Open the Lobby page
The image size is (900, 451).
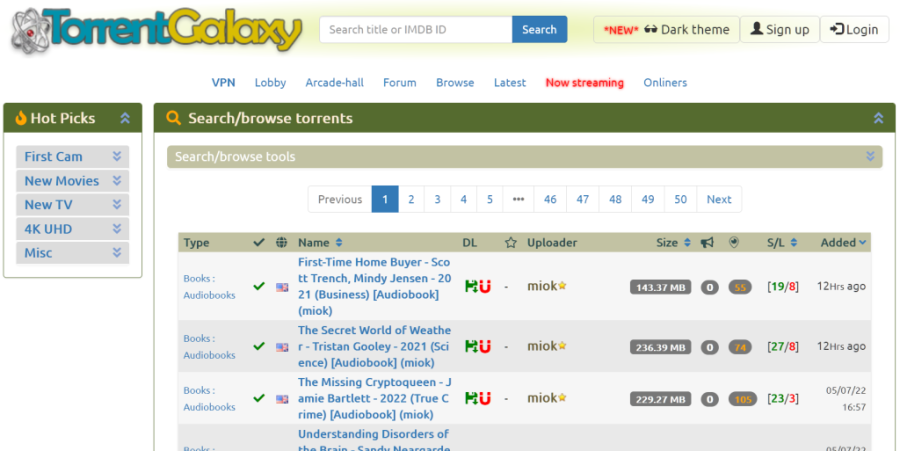[x=270, y=83]
